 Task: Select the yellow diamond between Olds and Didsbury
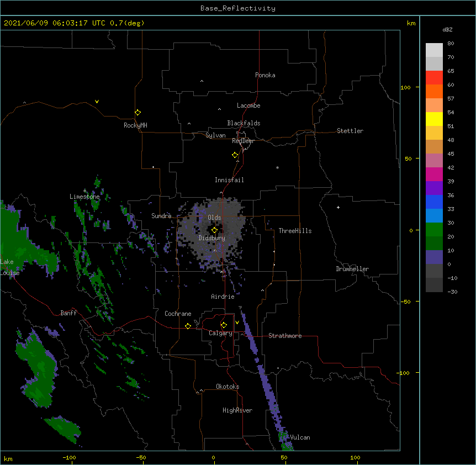point(214,230)
